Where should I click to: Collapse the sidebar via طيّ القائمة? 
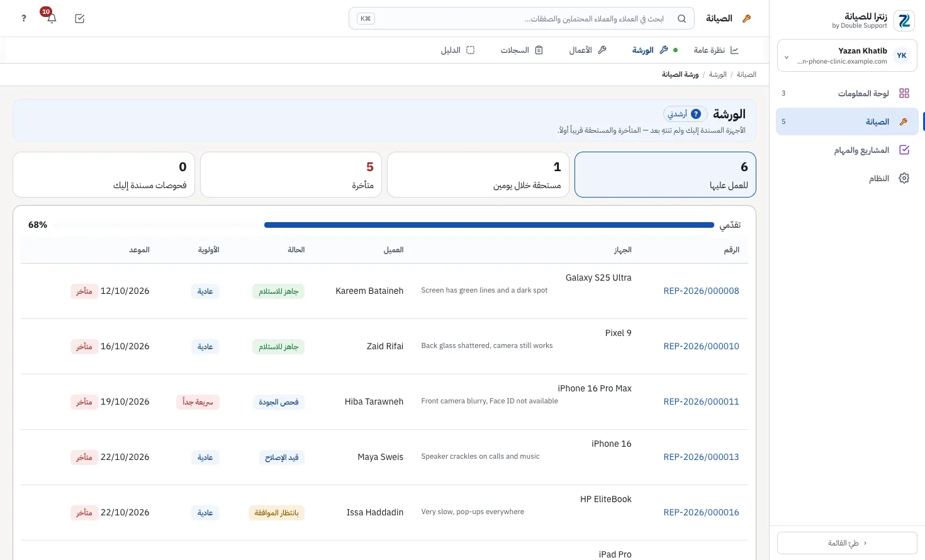tap(847, 543)
